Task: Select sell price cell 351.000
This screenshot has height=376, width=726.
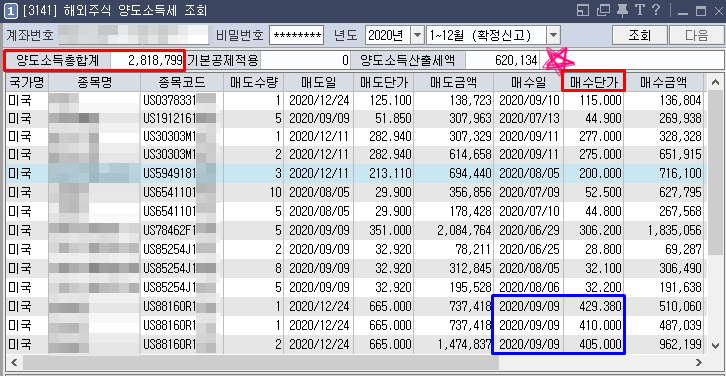Action: click(383, 230)
